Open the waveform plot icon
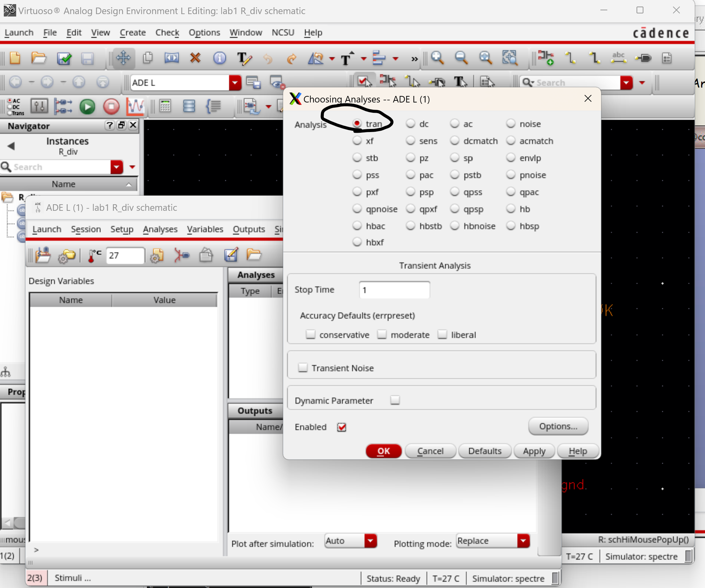Screen dimensions: 705x588 tap(135, 107)
